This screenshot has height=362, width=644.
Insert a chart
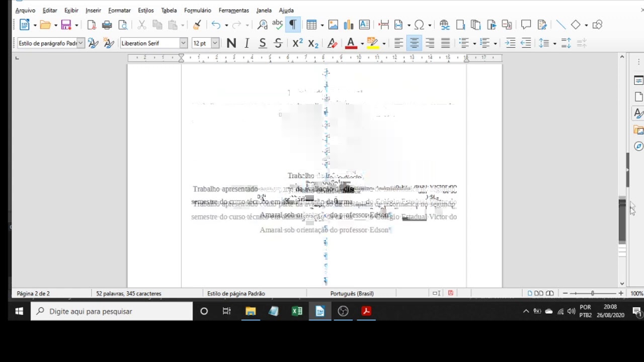click(x=349, y=25)
